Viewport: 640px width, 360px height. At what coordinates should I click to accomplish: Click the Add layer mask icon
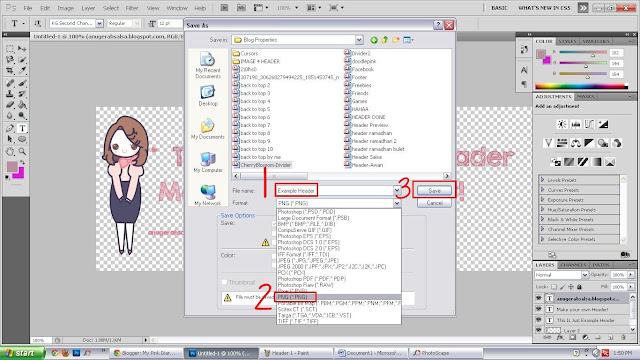tap(573, 338)
